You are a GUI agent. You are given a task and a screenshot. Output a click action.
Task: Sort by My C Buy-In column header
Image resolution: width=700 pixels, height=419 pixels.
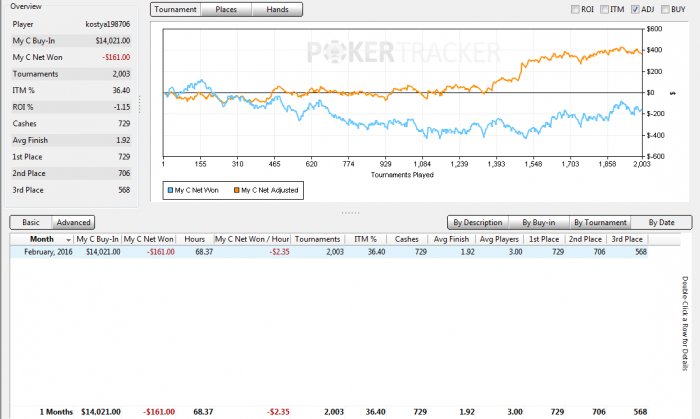coord(98,239)
